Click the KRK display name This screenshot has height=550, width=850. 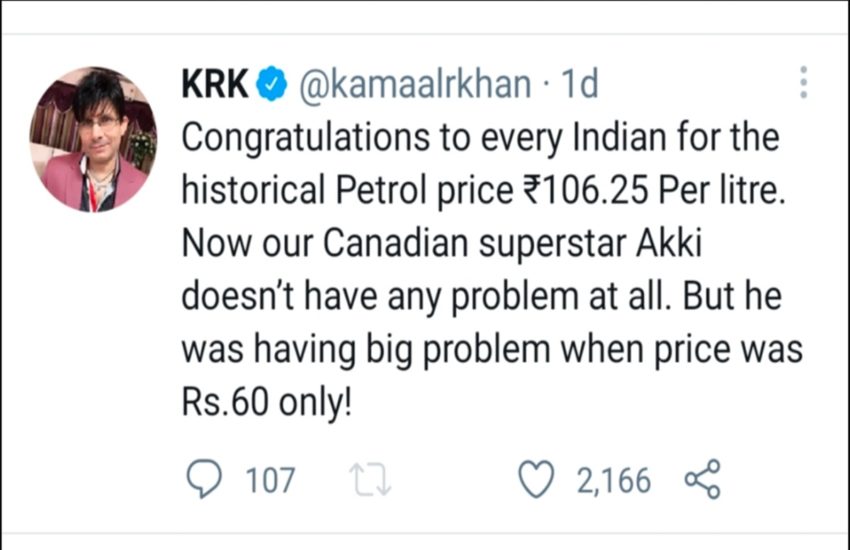click(214, 85)
